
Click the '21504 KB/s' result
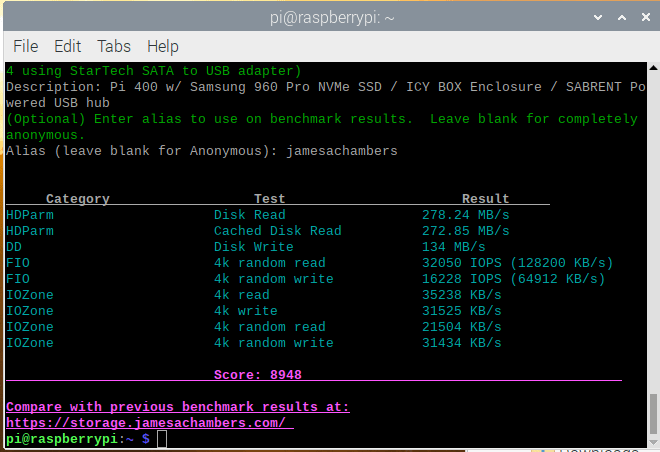461,327
